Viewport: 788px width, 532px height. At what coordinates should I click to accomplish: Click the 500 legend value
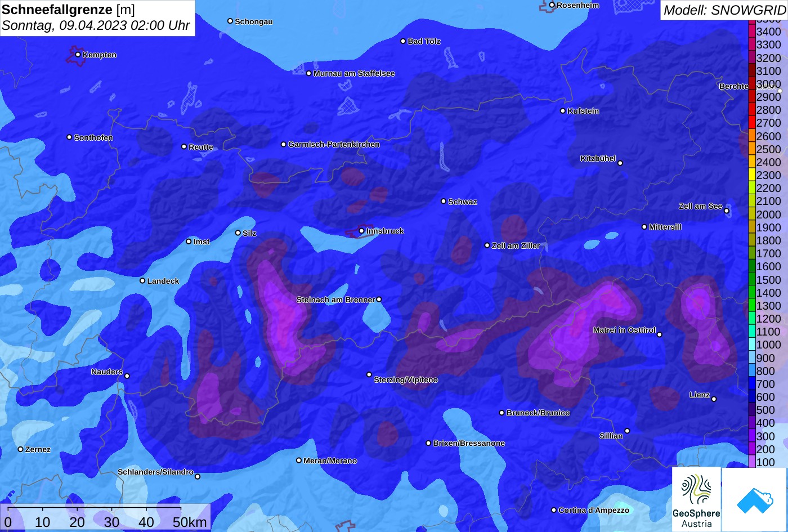click(765, 410)
